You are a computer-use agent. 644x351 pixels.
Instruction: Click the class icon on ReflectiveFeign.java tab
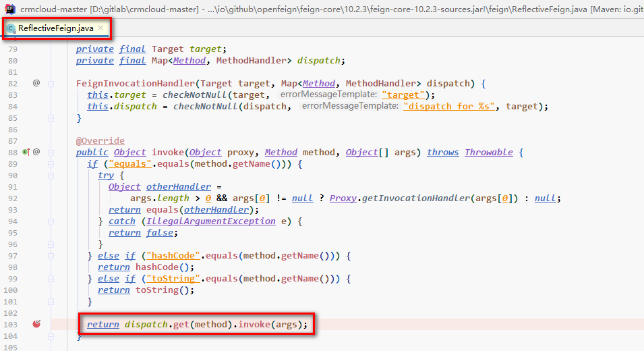[11, 28]
